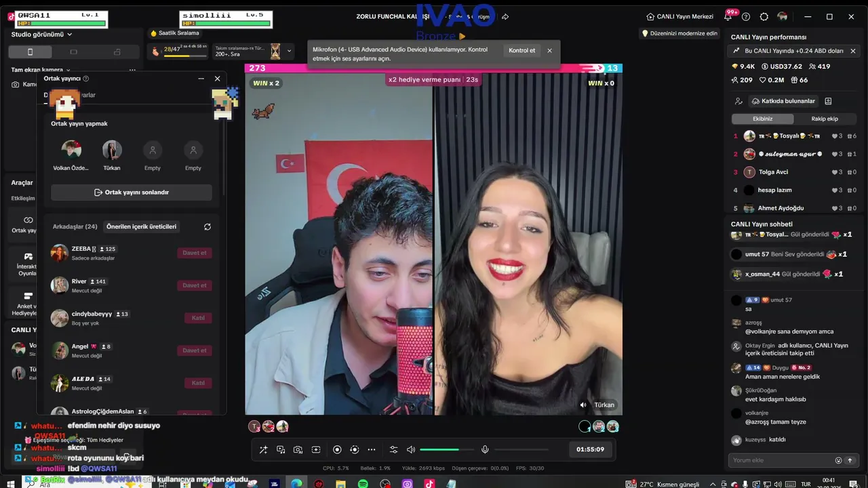Image resolution: width=868 pixels, height=488 pixels.
Task: Mute the microphone icon in bottom toolbar
Action: point(485,449)
